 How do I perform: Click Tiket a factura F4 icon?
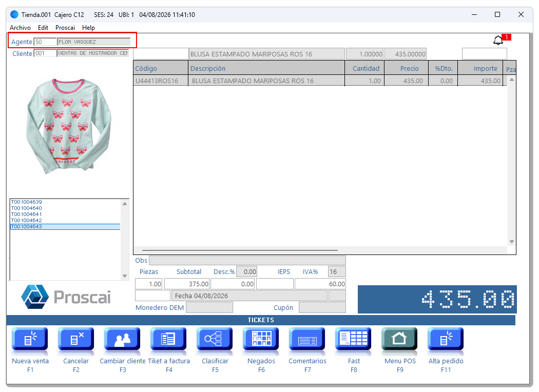168,339
